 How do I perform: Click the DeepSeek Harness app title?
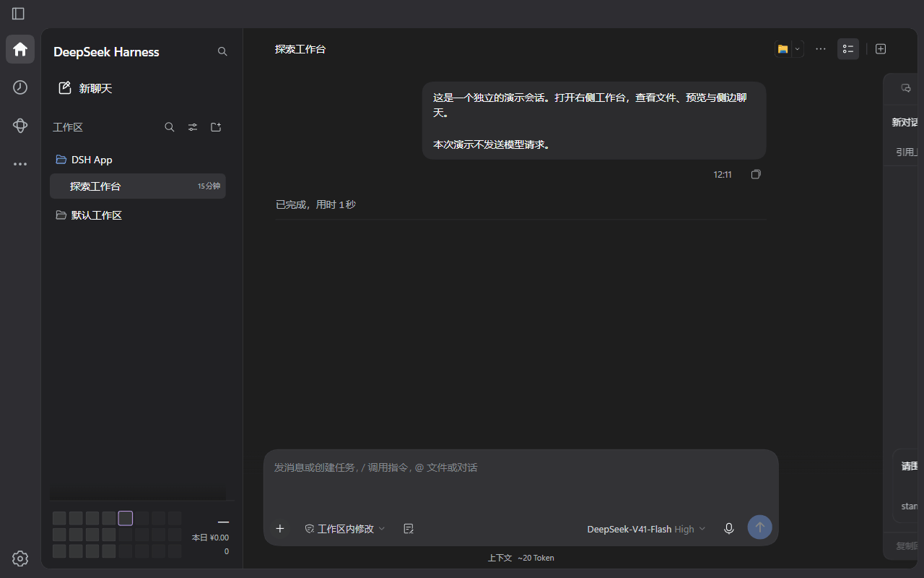[x=106, y=52]
